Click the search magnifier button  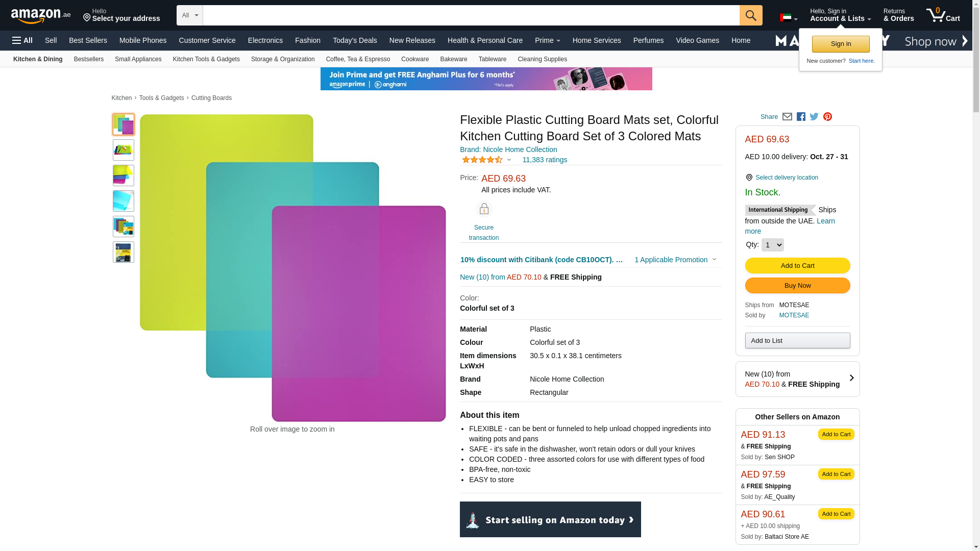coord(751,15)
